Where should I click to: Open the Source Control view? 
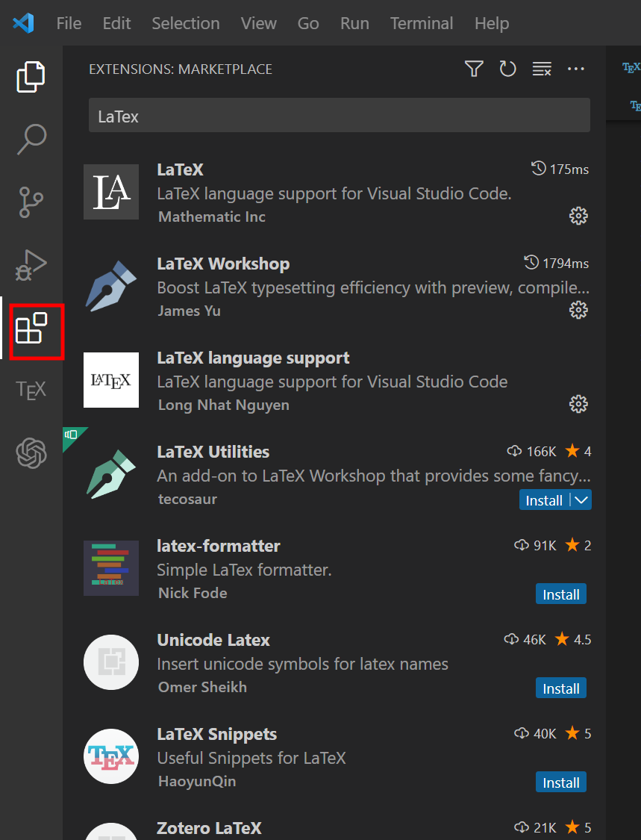pyautogui.click(x=31, y=202)
